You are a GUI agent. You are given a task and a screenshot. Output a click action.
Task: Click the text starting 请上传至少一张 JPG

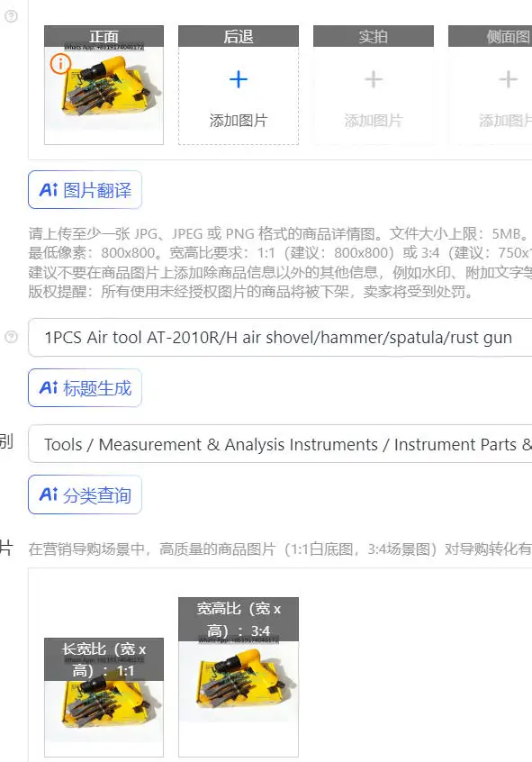tap(280, 234)
